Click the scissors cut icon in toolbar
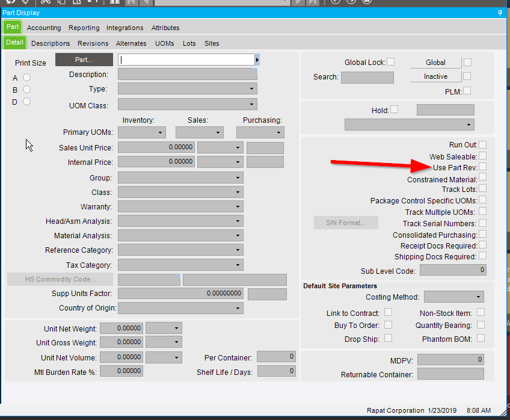This screenshot has width=510, height=420. [45, 2]
